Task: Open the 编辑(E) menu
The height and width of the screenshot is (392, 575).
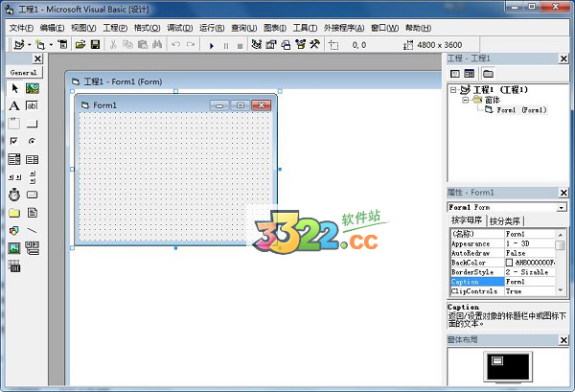Action: pos(52,28)
